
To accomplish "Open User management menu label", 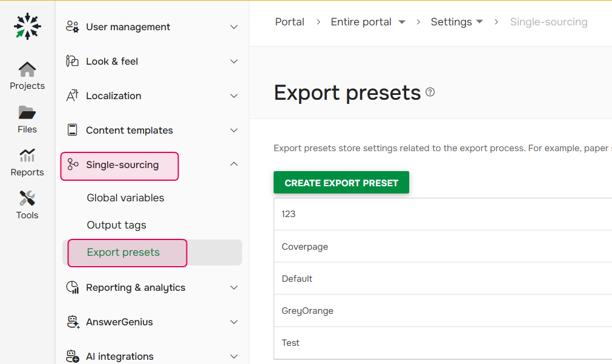I will click(x=128, y=27).
